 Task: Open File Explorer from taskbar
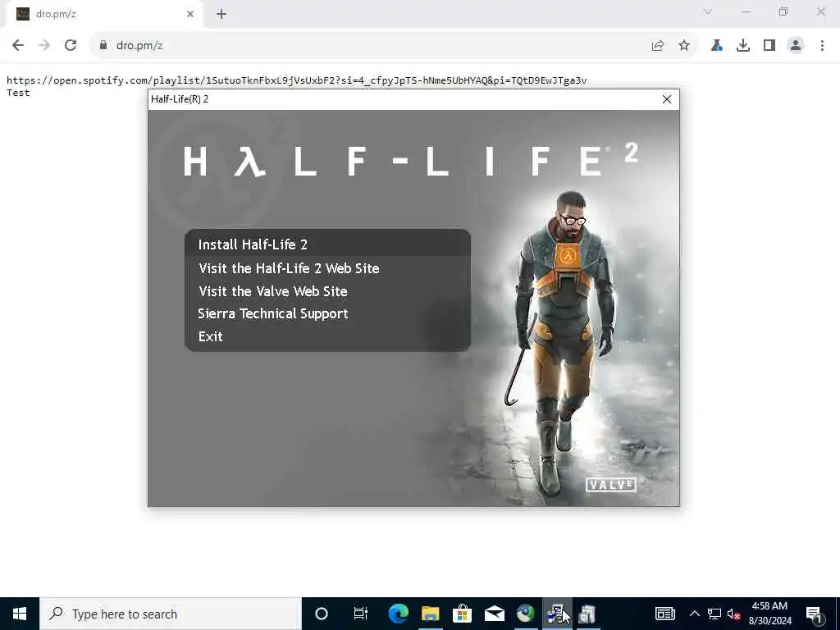point(430,614)
